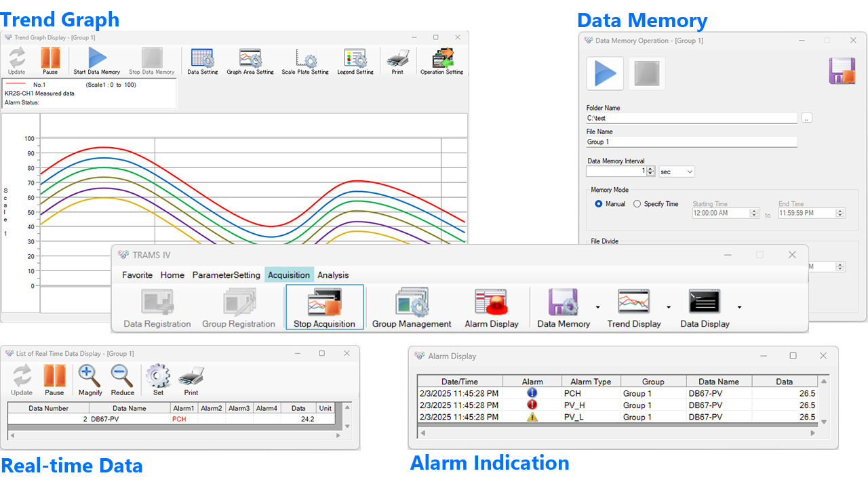This screenshot has width=868, height=488.
Task: Click the File Name field
Action: click(x=692, y=142)
